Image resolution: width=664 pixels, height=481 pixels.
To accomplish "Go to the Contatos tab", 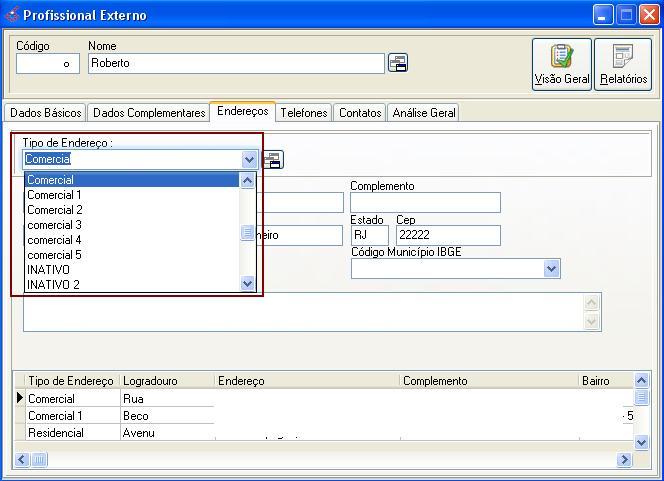I will (360, 113).
